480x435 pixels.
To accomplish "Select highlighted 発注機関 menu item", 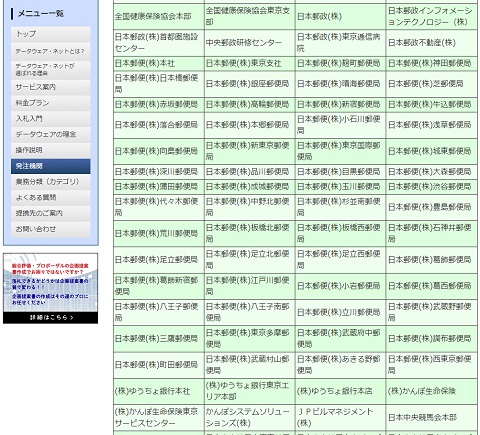I will pyautogui.click(x=50, y=166).
